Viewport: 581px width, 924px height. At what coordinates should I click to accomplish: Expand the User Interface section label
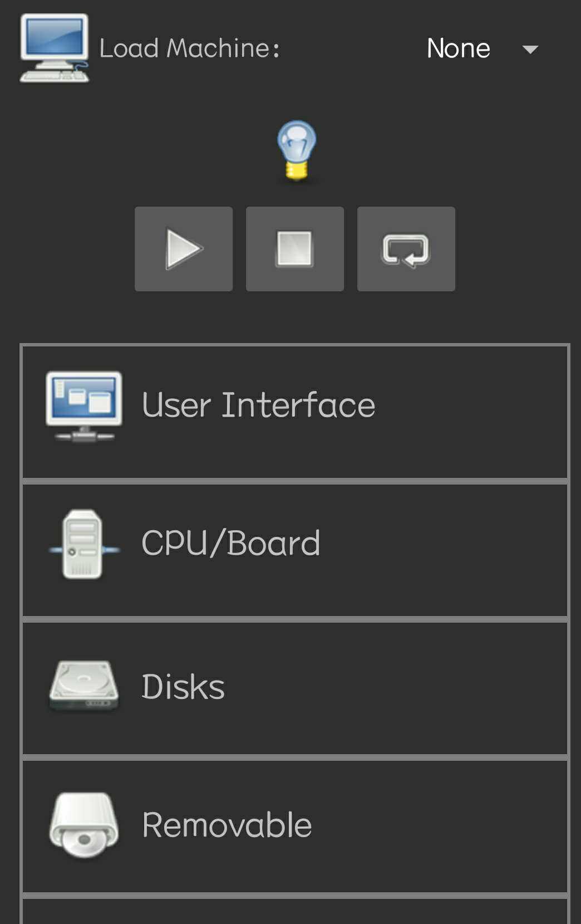[x=258, y=405]
